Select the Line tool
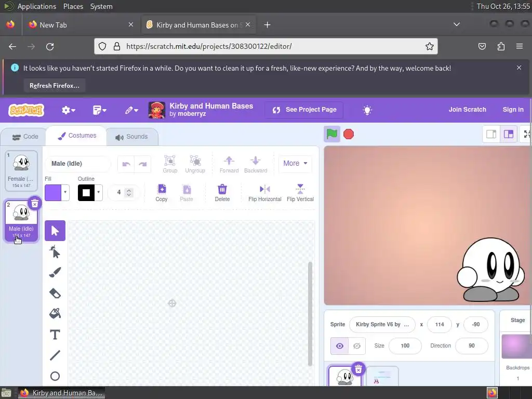This screenshot has height=399, width=532. pos(55,355)
